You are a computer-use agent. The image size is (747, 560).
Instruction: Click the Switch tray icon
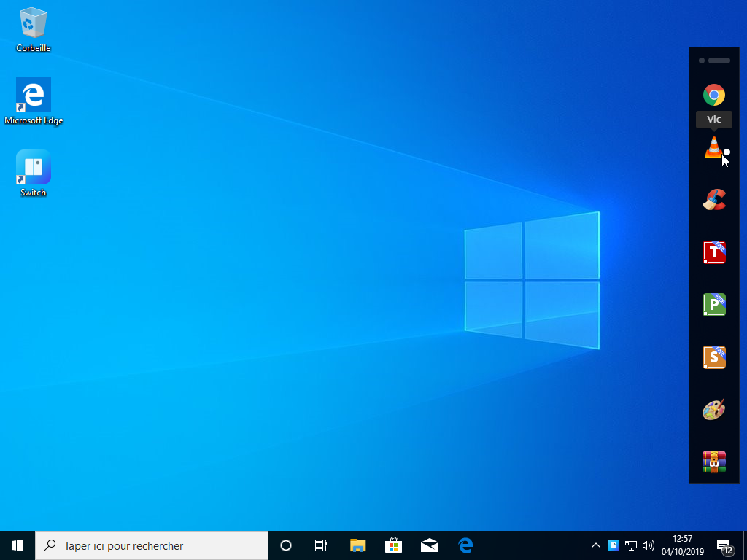(613, 545)
